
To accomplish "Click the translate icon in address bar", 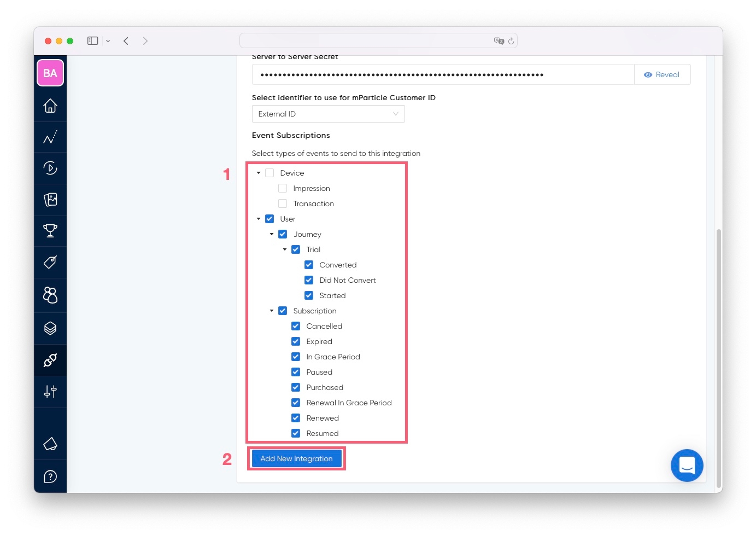I will coord(499,41).
